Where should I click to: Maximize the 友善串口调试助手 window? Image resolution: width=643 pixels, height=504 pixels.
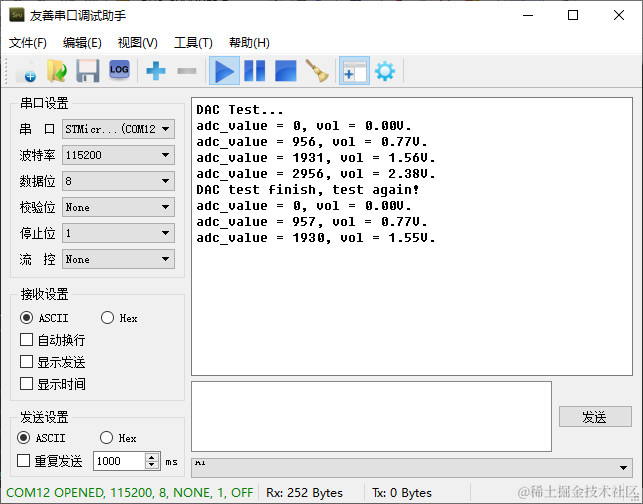coord(573,15)
